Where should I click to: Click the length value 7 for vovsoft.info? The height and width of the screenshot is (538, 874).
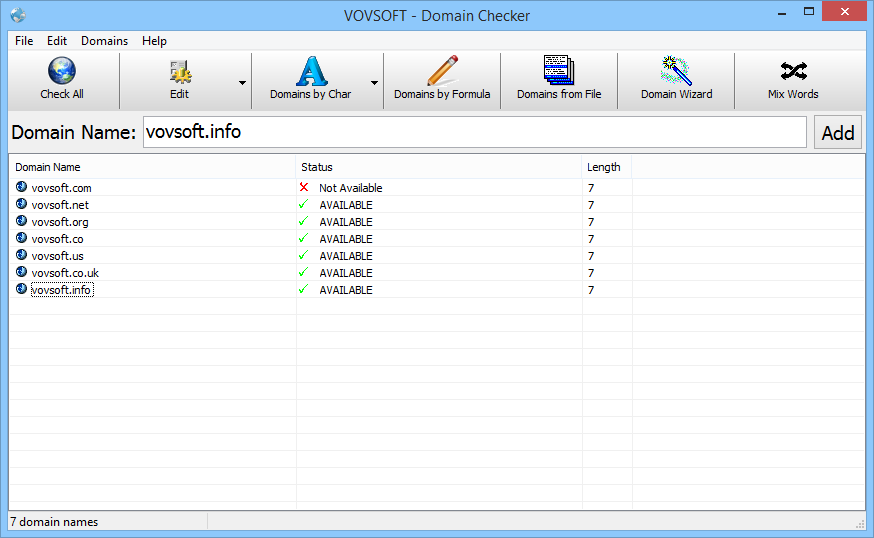click(591, 290)
